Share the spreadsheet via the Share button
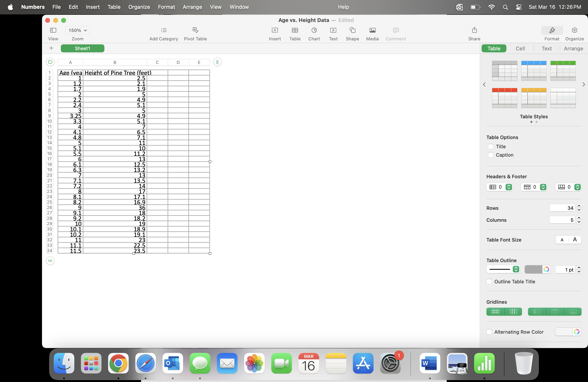Screen dimensions: 588x382 point(474,33)
